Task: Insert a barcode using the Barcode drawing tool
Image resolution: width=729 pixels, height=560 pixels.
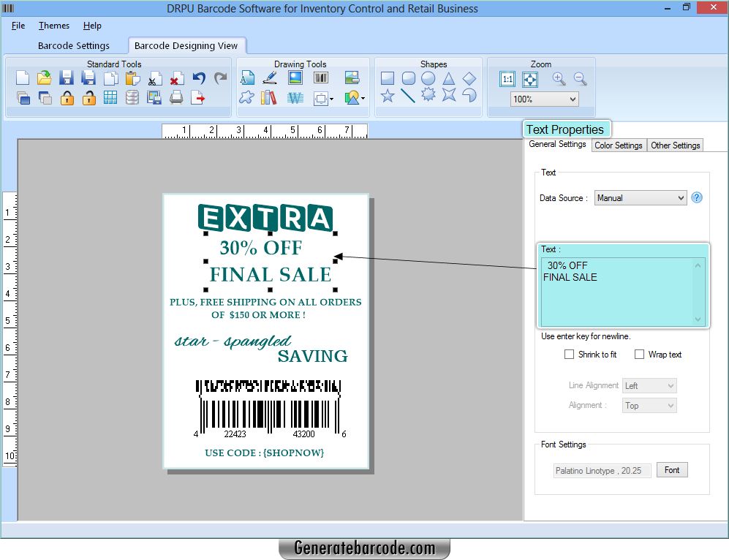Action: 321,77
